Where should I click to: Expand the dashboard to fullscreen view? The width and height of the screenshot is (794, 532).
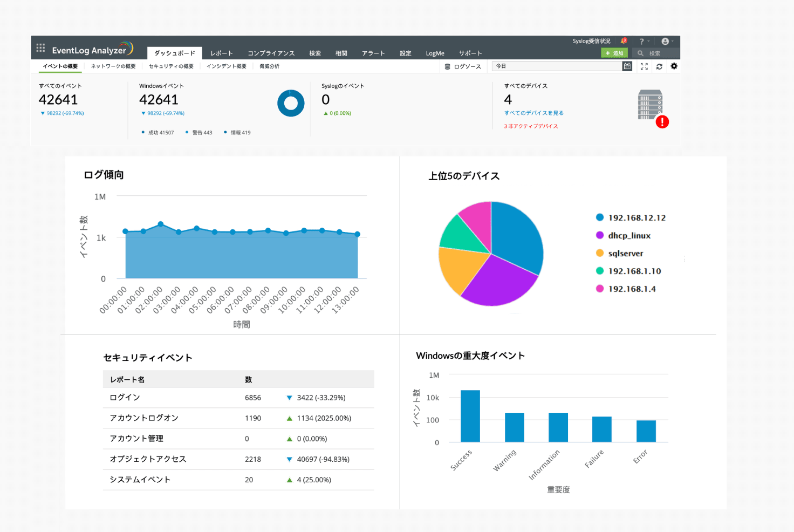click(644, 66)
